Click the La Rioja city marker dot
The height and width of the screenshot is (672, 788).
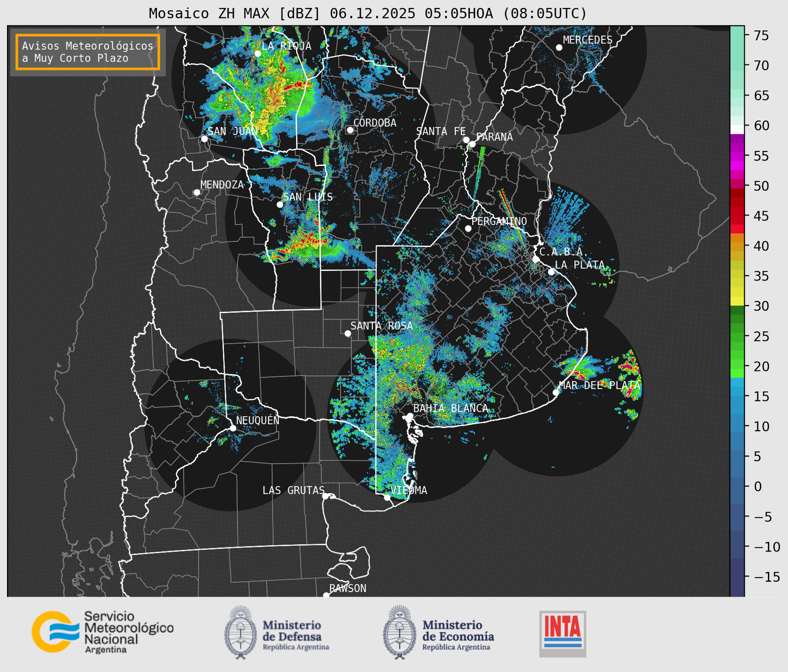click(258, 54)
